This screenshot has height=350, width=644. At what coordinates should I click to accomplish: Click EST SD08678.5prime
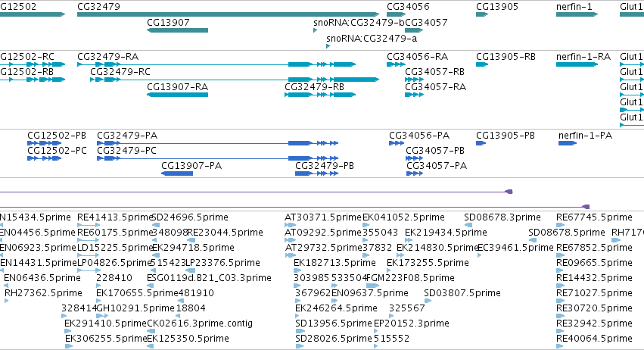[x=567, y=233]
